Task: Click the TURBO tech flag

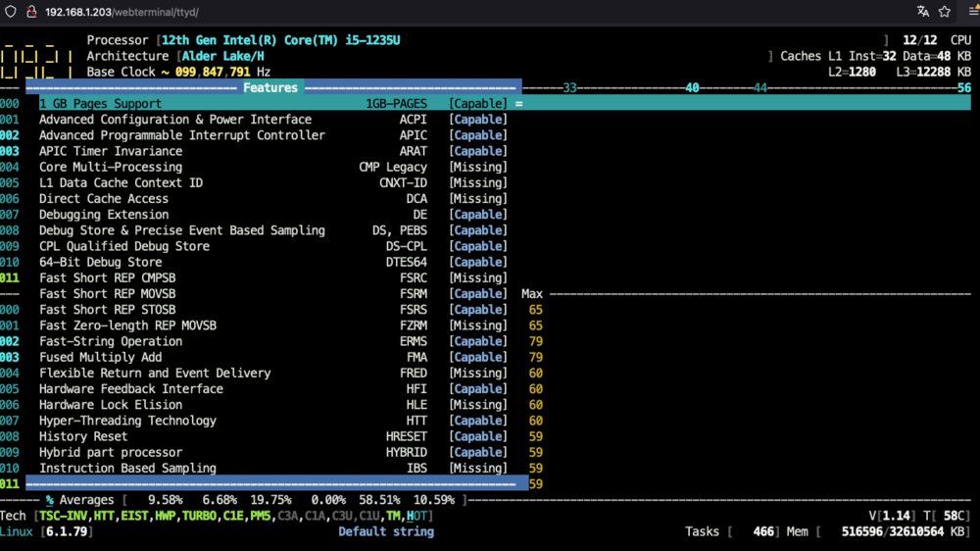Action: (199, 516)
